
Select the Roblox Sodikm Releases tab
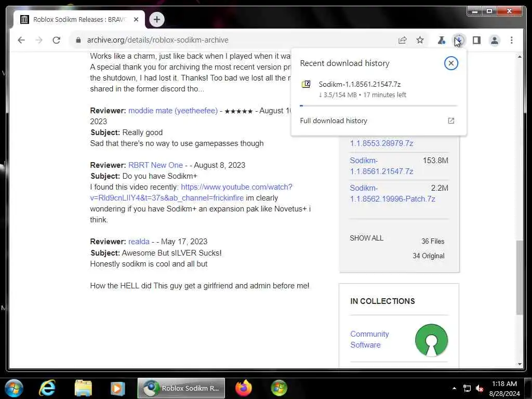79,19
